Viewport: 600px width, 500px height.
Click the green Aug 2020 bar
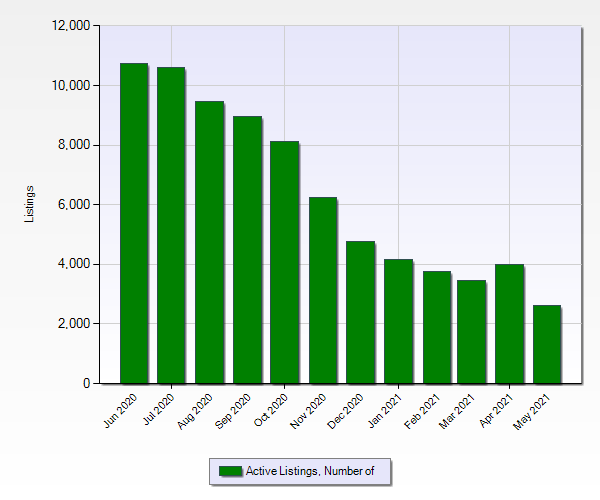(209, 242)
